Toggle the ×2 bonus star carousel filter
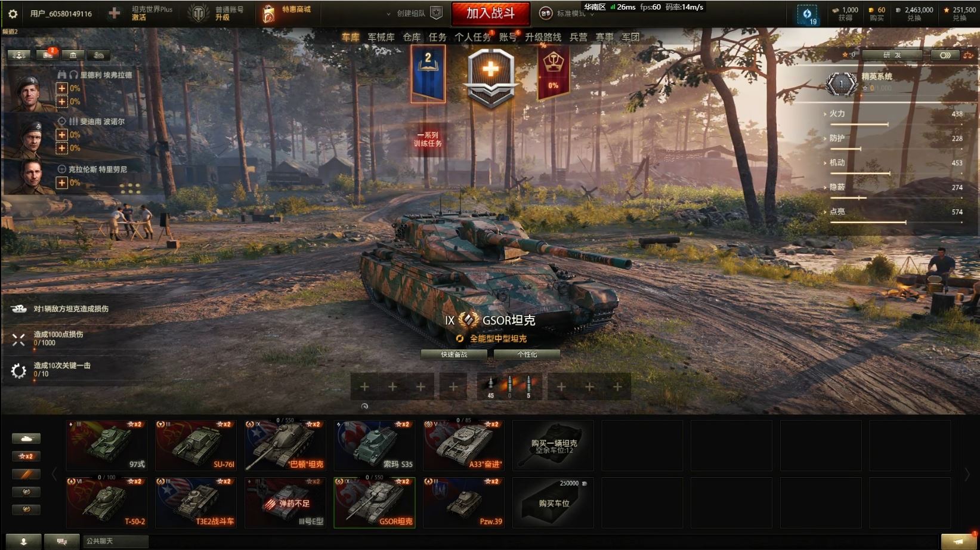980x550 pixels. tap(26, 456)
